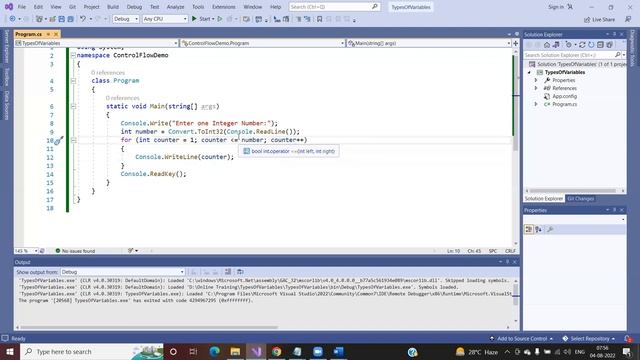Click the feedback icon next to Live Share

(628, 19)
